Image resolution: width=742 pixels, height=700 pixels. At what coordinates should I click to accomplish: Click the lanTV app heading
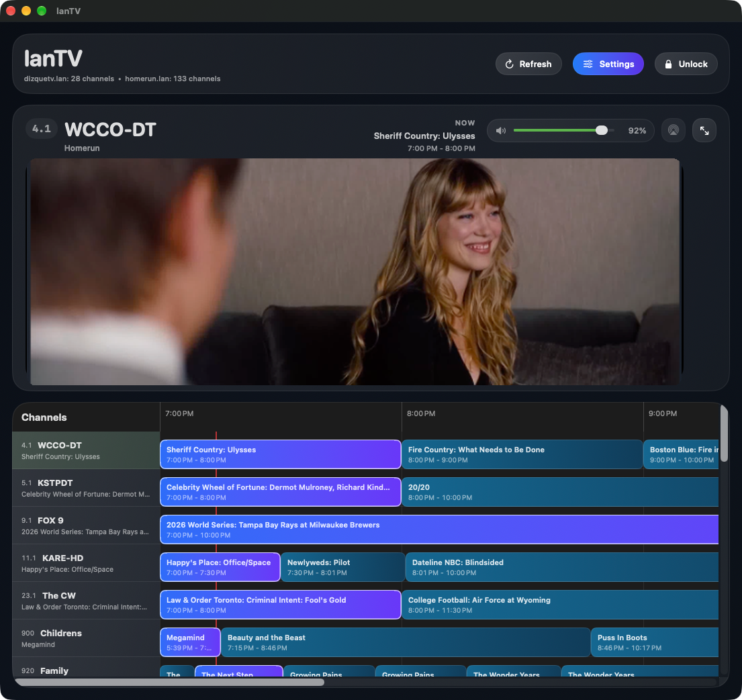53,58
